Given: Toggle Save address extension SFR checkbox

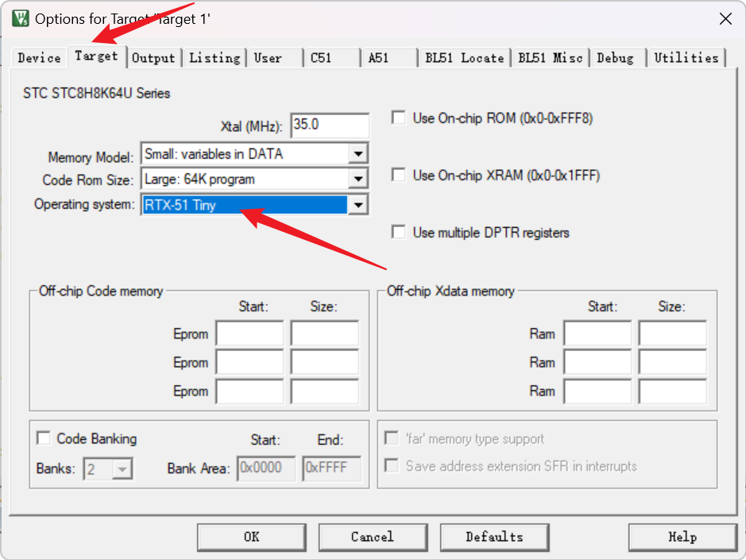Looking at the screenshot, I should click(x=392, y=465).
